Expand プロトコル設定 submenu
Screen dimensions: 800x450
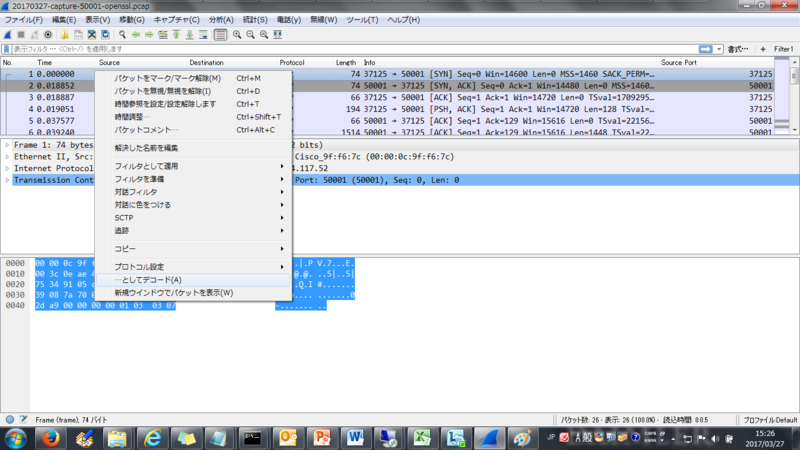[193, 267]
